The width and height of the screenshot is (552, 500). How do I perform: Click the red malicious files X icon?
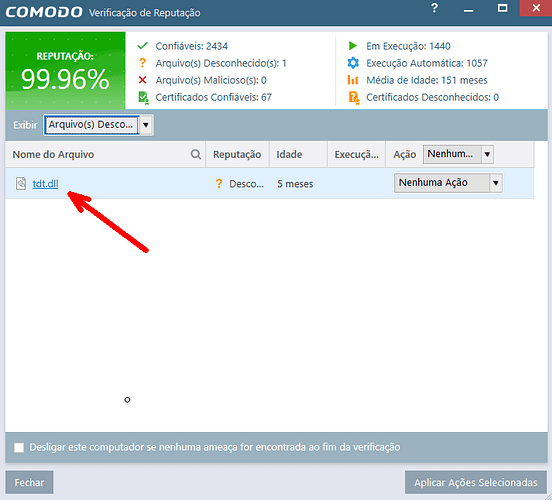(x=143, y=80)
